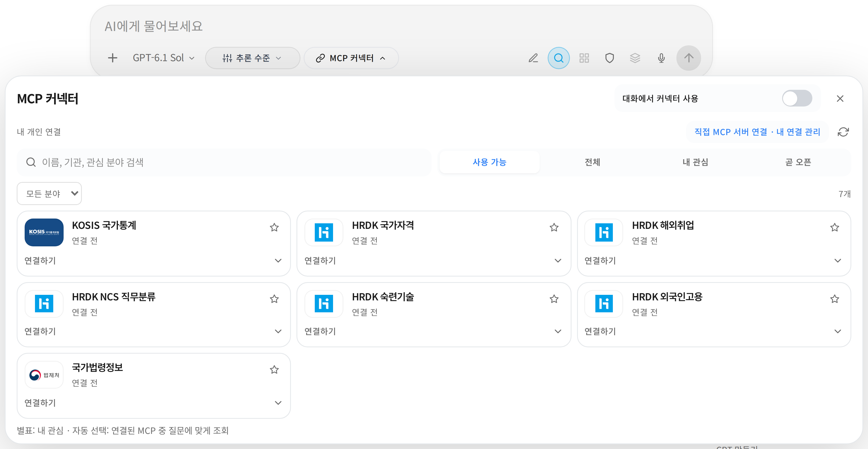Click the plus attach icon

113,58
